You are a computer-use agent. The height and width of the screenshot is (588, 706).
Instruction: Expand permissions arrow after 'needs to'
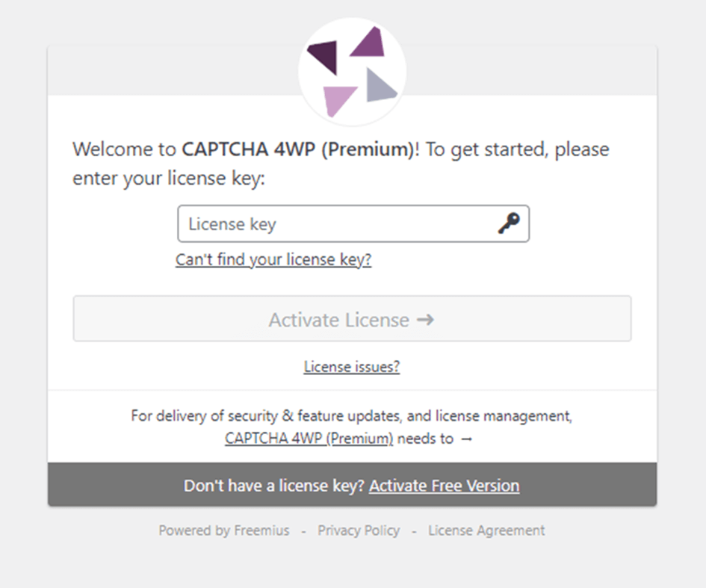(x=467, y=439)
